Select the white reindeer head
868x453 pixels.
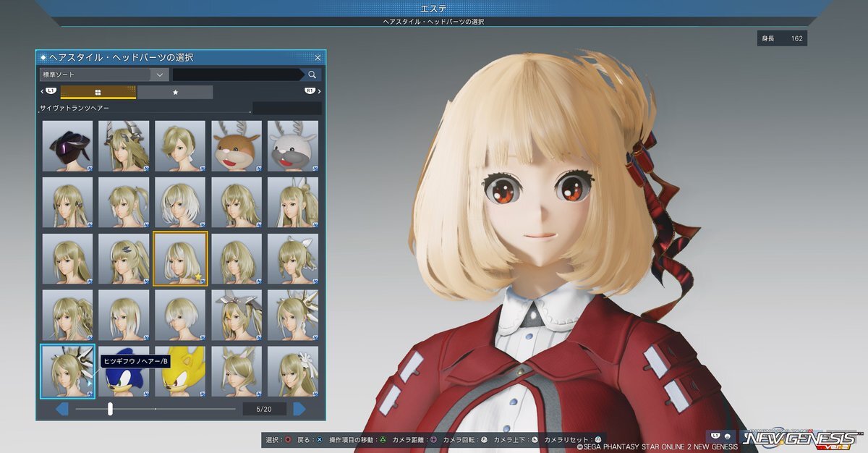point(293,145)
